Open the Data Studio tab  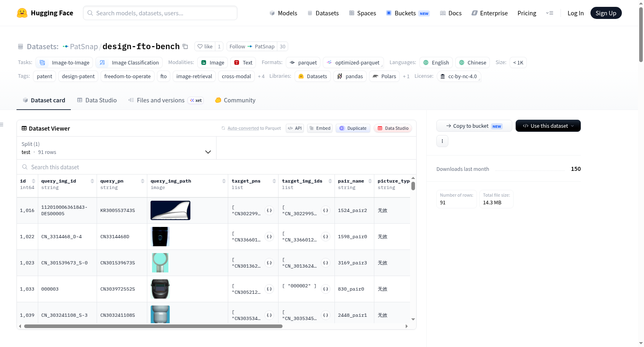point(97,100)
